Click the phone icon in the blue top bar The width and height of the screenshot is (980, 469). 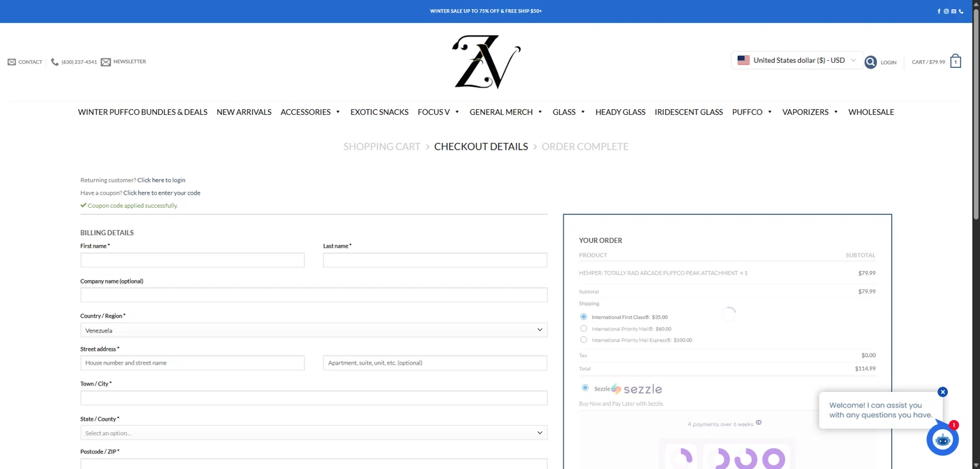(x=961, y=11)
